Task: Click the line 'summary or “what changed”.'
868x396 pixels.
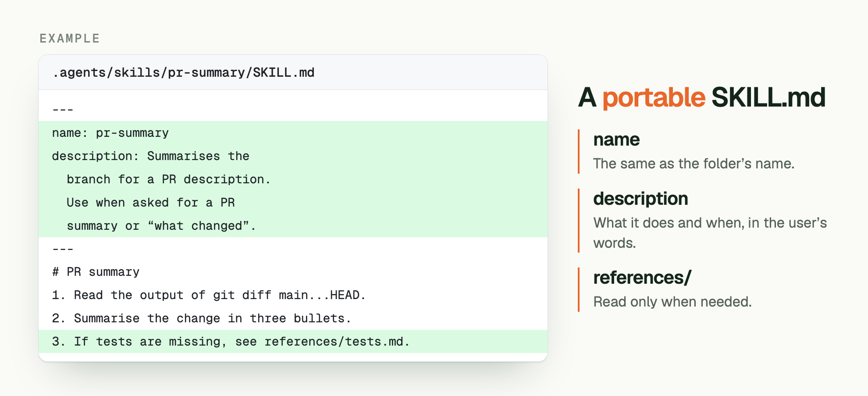Action: tap(161, 226)
